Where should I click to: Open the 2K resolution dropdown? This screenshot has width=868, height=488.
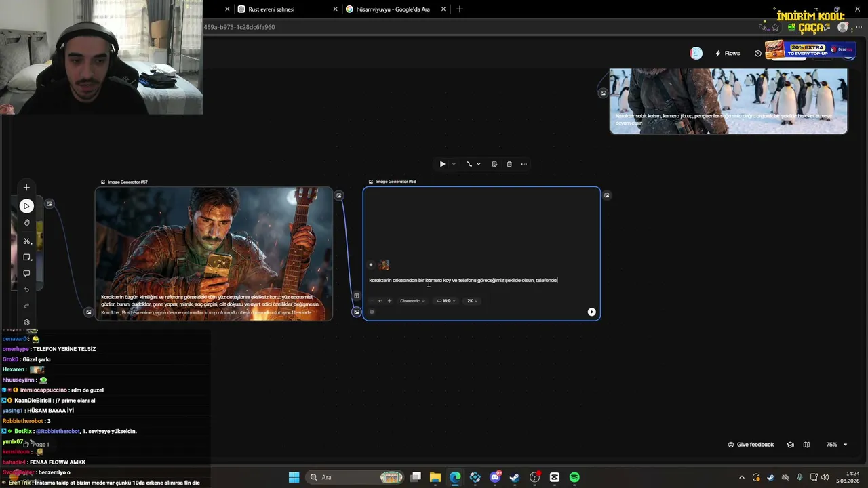[472, 301]
